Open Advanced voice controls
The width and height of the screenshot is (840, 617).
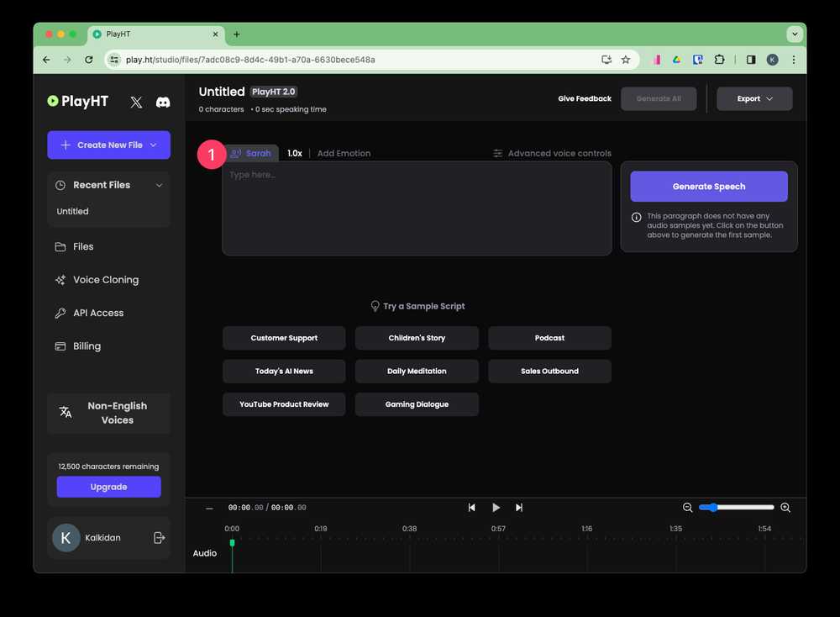552,153
